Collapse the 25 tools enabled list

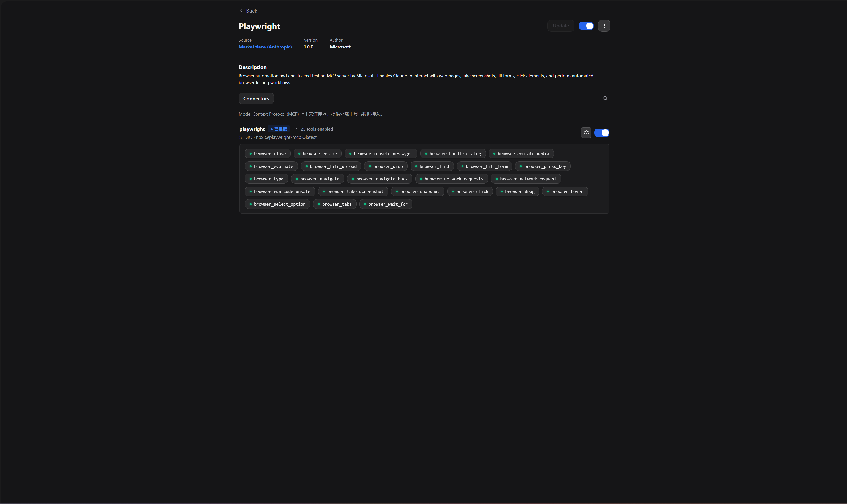point(314,129)
